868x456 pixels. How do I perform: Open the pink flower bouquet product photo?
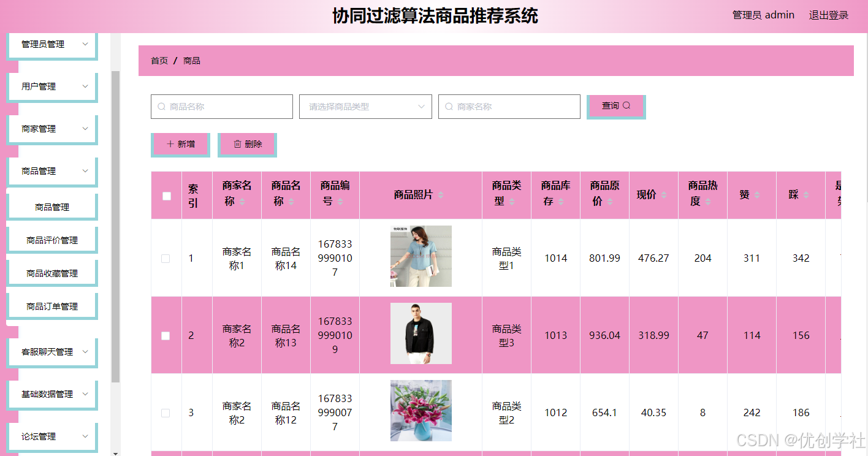coord(421,411)
